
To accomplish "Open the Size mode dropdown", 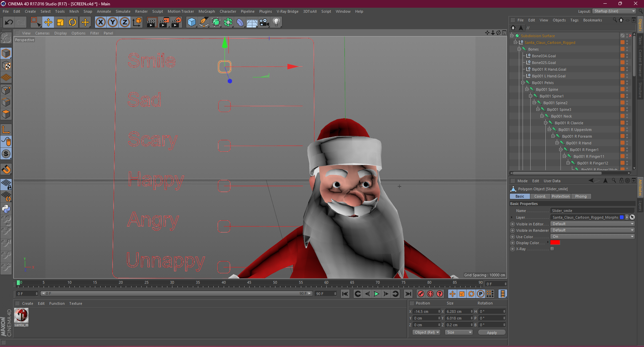I will (459, 332).
